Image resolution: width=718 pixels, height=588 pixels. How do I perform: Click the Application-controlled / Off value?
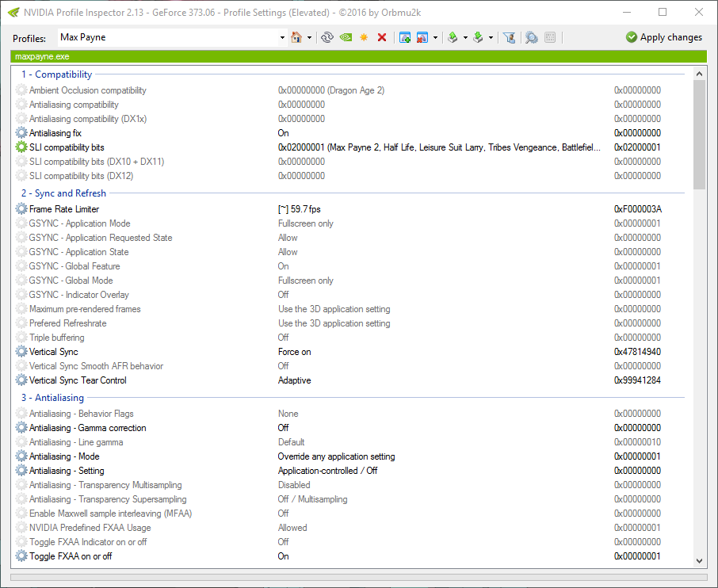pos(327,471)
